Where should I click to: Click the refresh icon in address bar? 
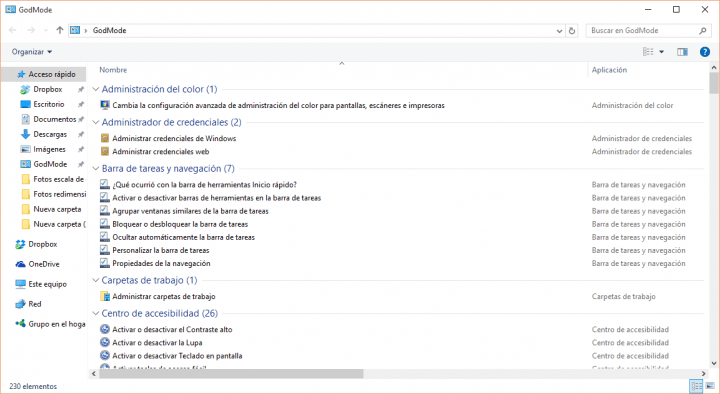pos(572,31)
